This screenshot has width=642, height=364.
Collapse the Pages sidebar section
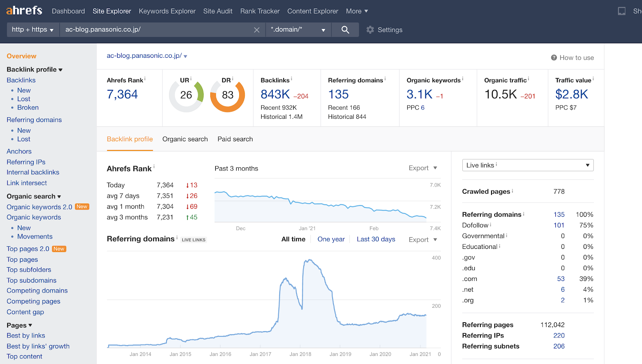[19, 325]
